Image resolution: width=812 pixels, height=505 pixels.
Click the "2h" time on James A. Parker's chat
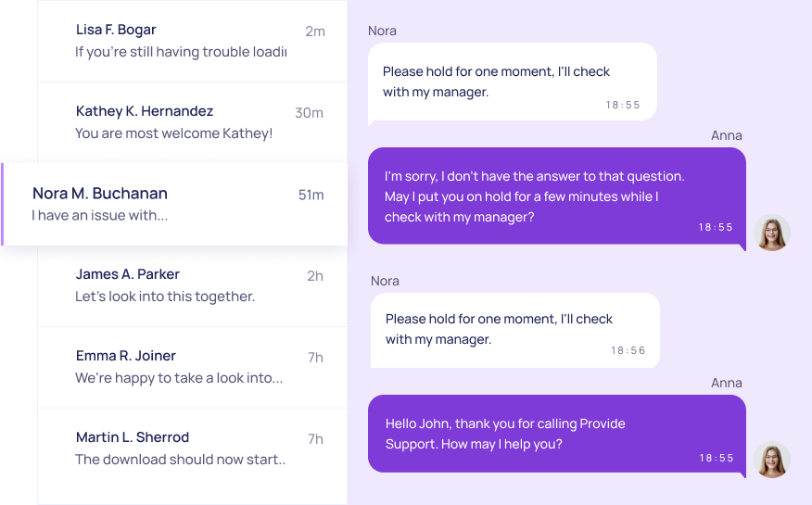[x=315, y=276]
